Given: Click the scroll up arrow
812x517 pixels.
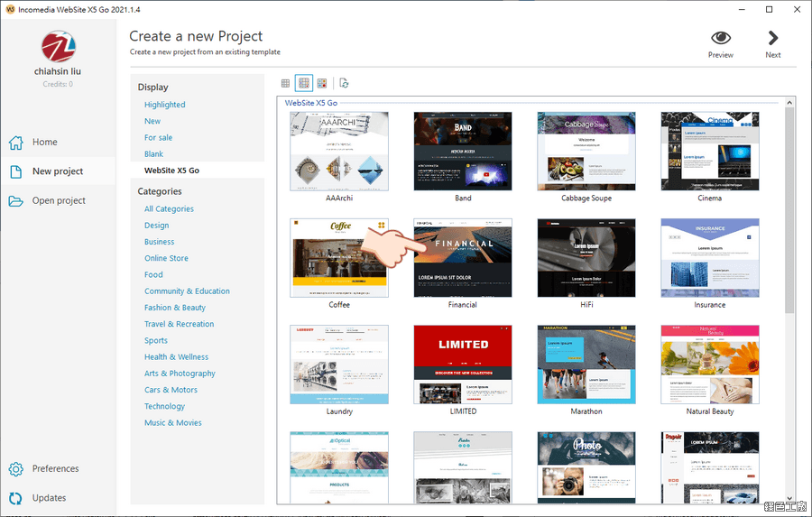Looking at the screenshot, I should click(789, 102).
